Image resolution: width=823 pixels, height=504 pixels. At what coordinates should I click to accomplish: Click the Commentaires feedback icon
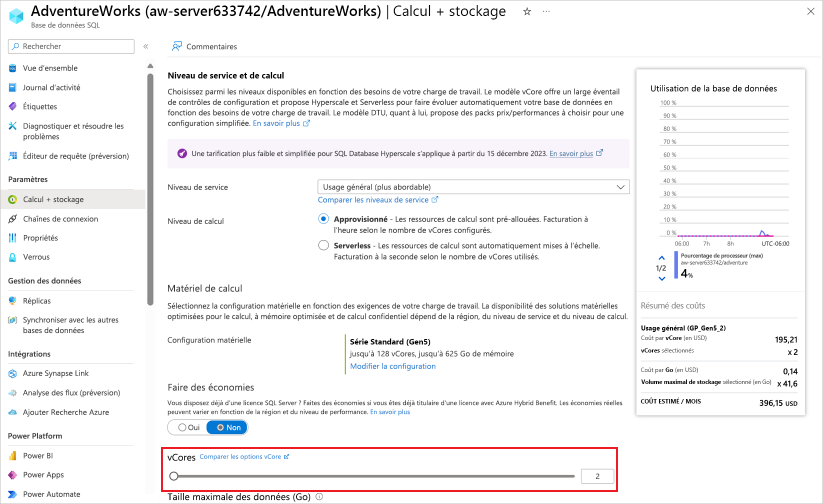176,46
